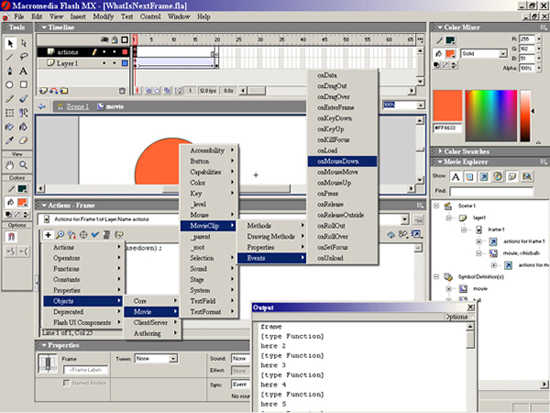Click the fill color swatch in Color Mixer
Viewport: 550px width, 413px height.
point(450,54)
